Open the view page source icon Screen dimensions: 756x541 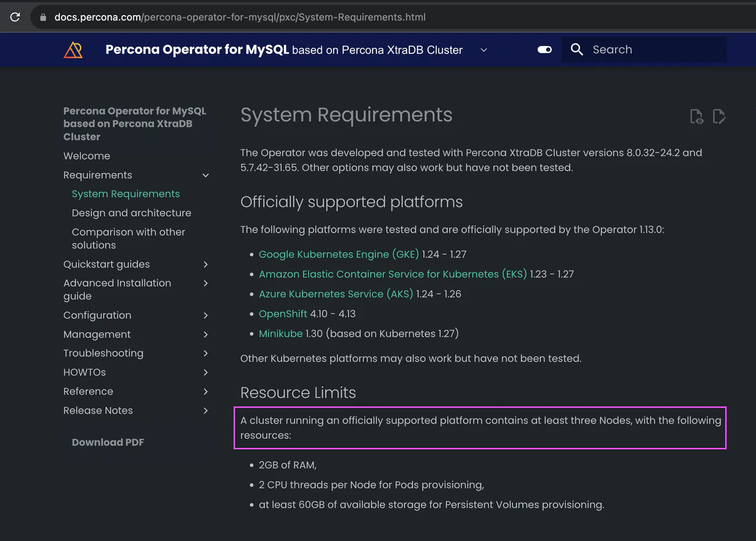[697, 116]
